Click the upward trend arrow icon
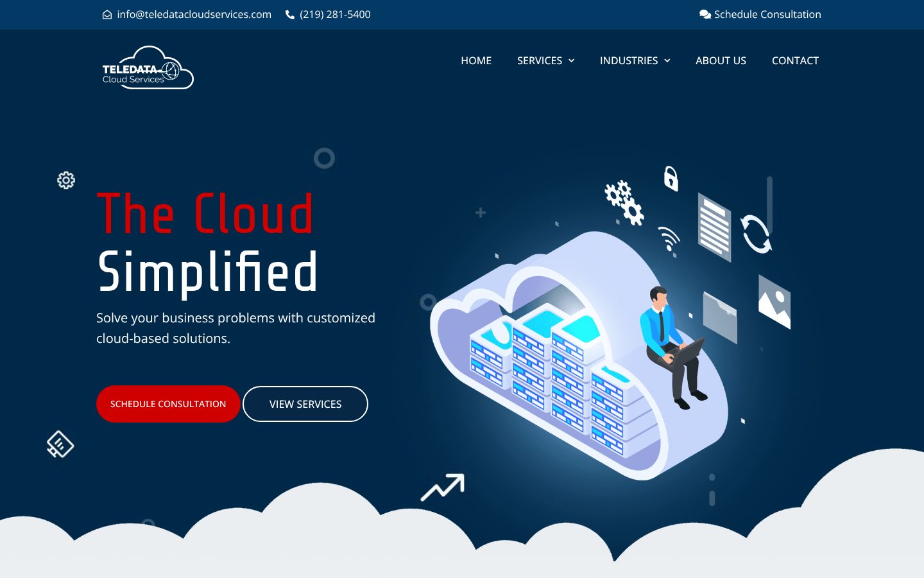This screenshot has height=578, width=924. coord(443,487)
